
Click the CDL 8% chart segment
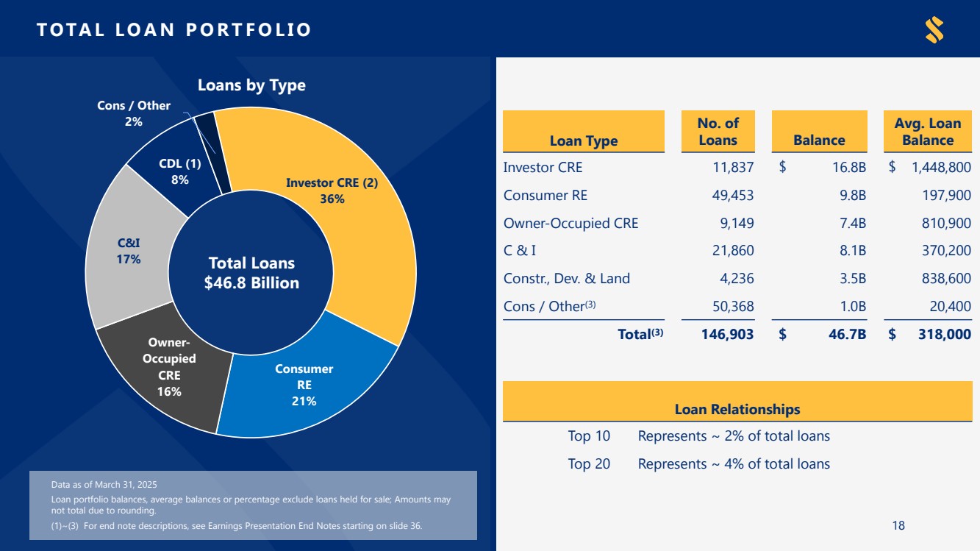tap(179, 171)
